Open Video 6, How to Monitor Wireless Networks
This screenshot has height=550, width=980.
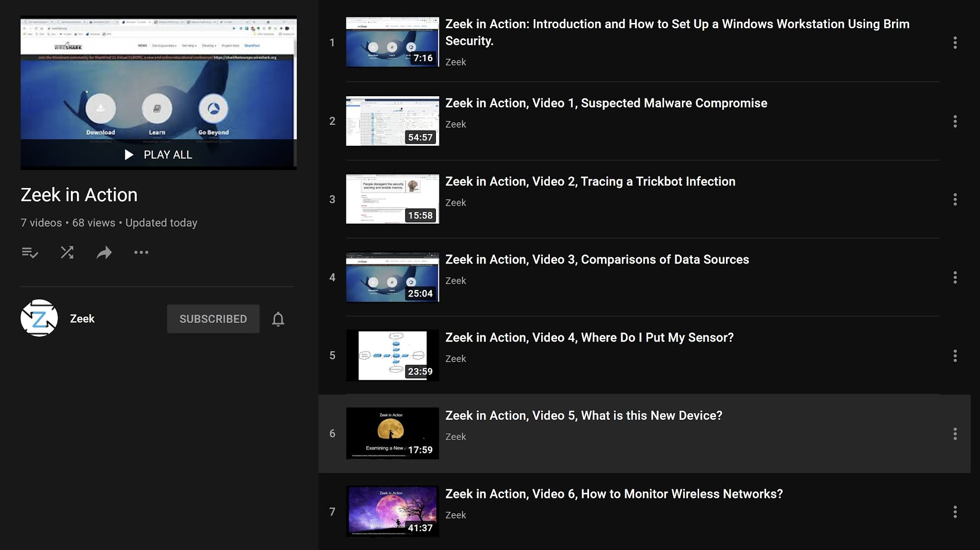[613, 494]
